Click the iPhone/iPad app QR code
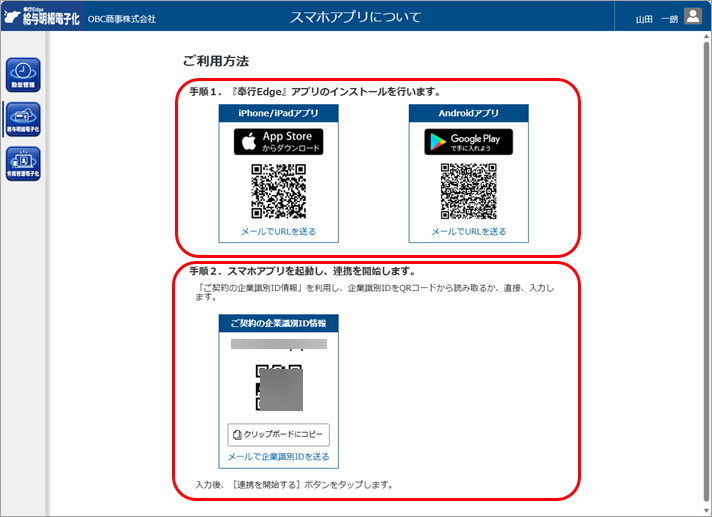This screenshot has width=712, height=517. tap(278, 191)
